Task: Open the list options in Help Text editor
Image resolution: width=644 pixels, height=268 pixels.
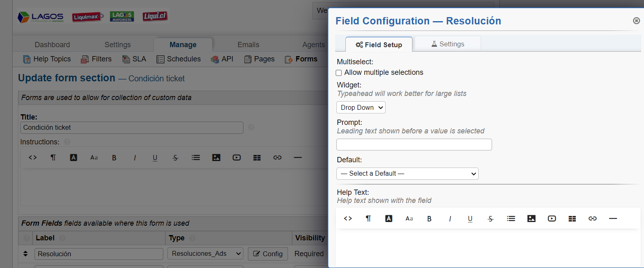Action: coord(511,218)
